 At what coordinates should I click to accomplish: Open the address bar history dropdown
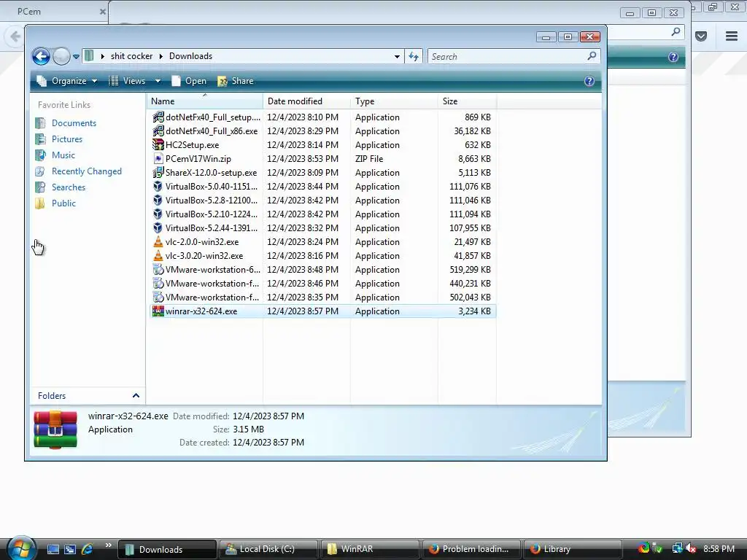397,57
